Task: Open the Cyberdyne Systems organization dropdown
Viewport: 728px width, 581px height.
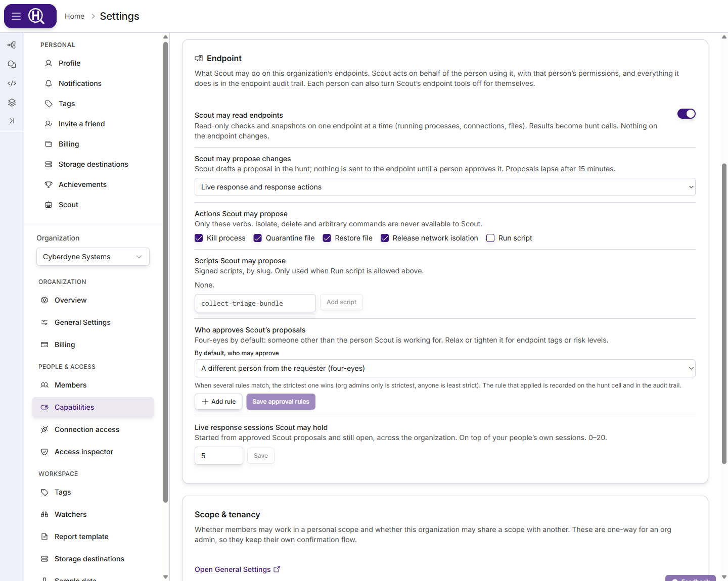Action: point(93,257)
